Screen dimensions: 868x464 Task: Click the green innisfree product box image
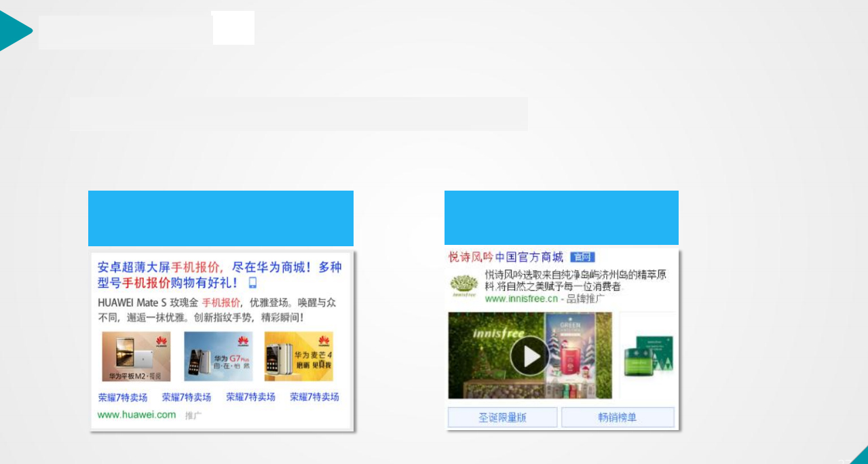(x=648, y=356)
